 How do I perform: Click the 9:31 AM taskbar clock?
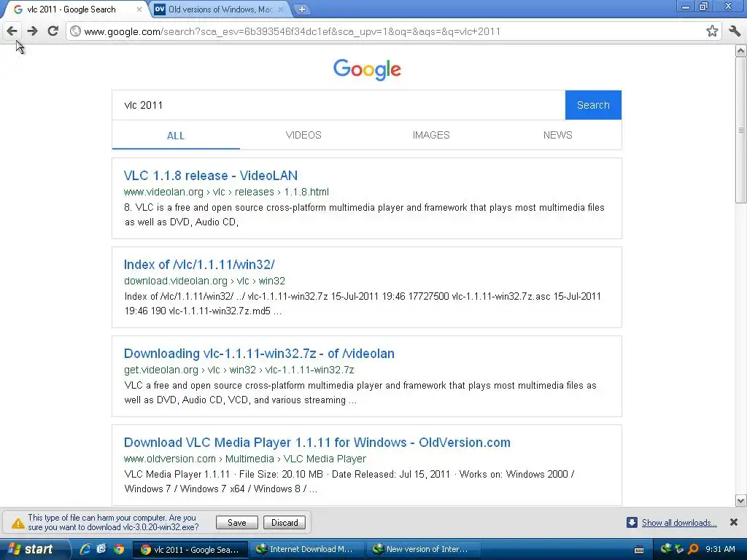pyautogui.click(x=720, y=549)
